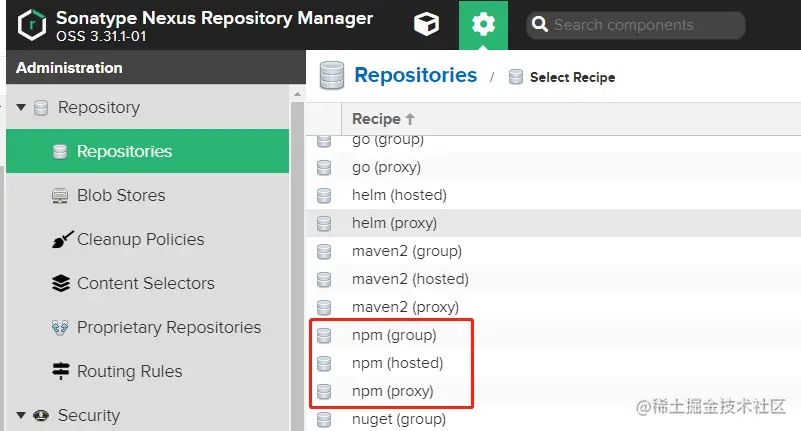Collapse the Security tree section arrow
Image resolution: width=801 pixels, height=431 pixels.
tap(21, 415)
